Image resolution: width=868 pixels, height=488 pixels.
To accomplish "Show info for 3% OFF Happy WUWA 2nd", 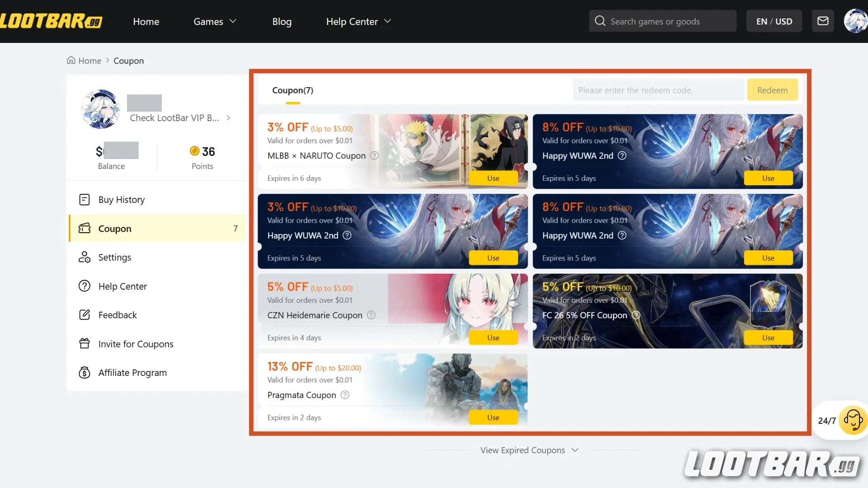I will point(347,235).
